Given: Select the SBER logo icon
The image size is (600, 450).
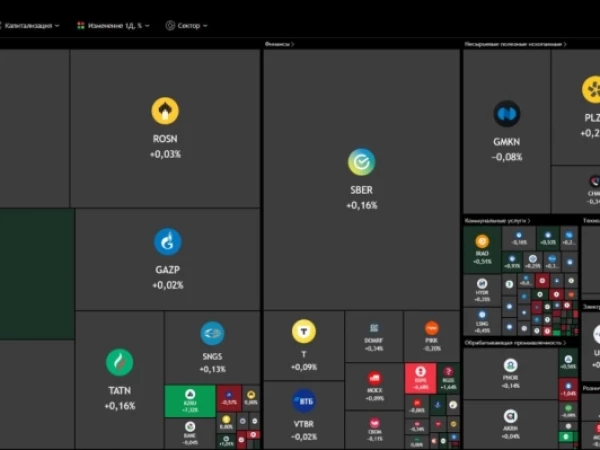Looking at the screenshot, I should coord(361,162).
